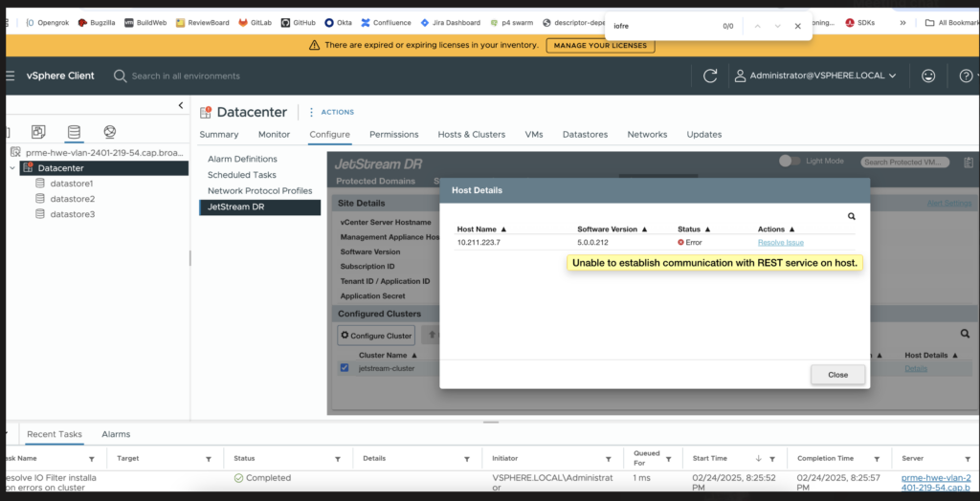Click the Configure Cluster button
Image resolution: width=980 pixels, height=501 pixels.
tap(376, 336)
